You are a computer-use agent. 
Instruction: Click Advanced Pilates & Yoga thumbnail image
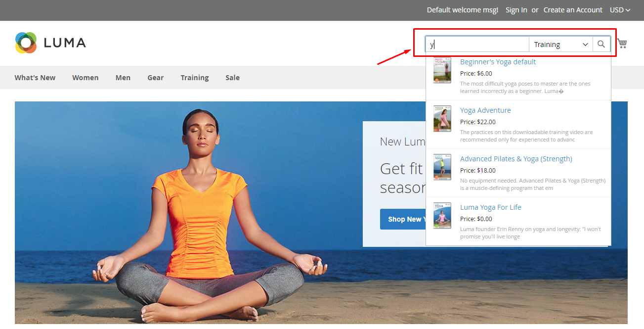tap(442, 167)
